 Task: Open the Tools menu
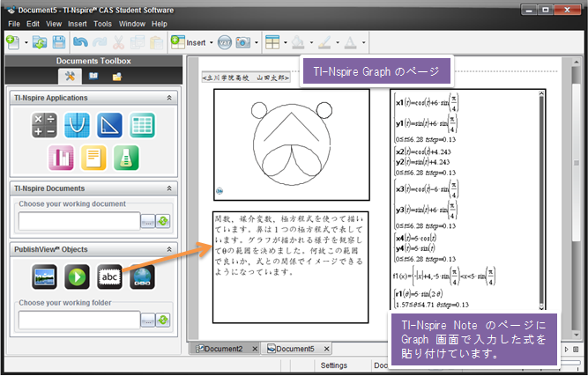[102, 24]
